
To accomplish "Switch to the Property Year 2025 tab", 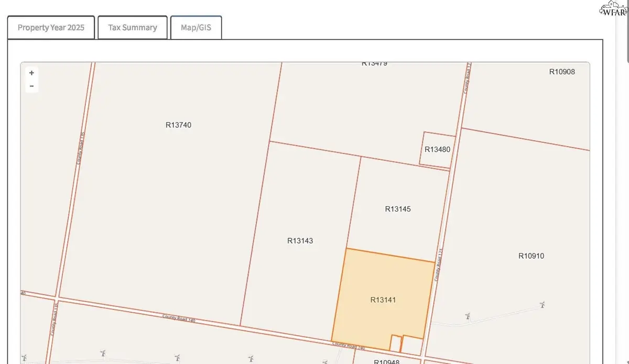I will click(x=50, y=27).
